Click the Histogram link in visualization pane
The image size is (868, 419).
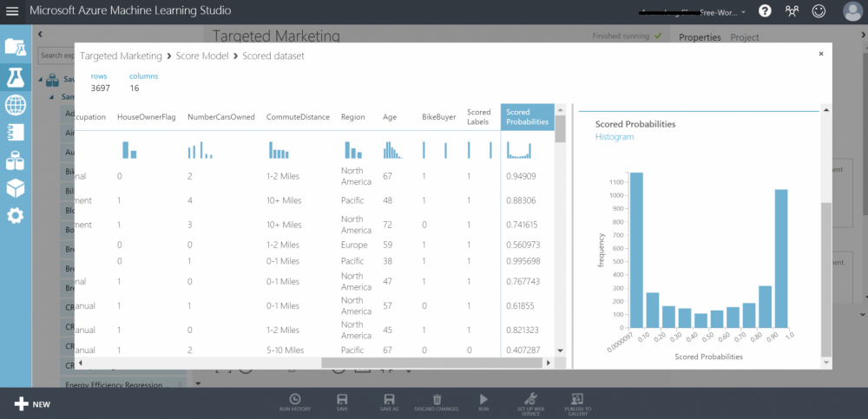615,137
